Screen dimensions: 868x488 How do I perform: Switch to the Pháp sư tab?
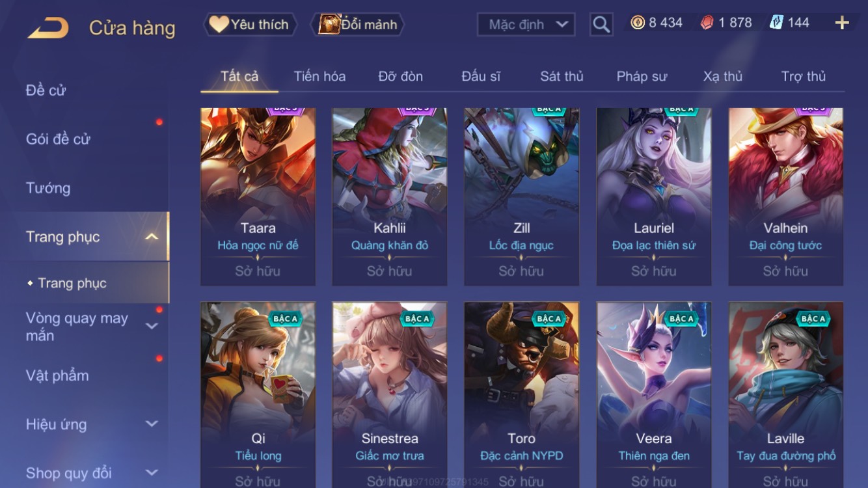click(642, 76)
